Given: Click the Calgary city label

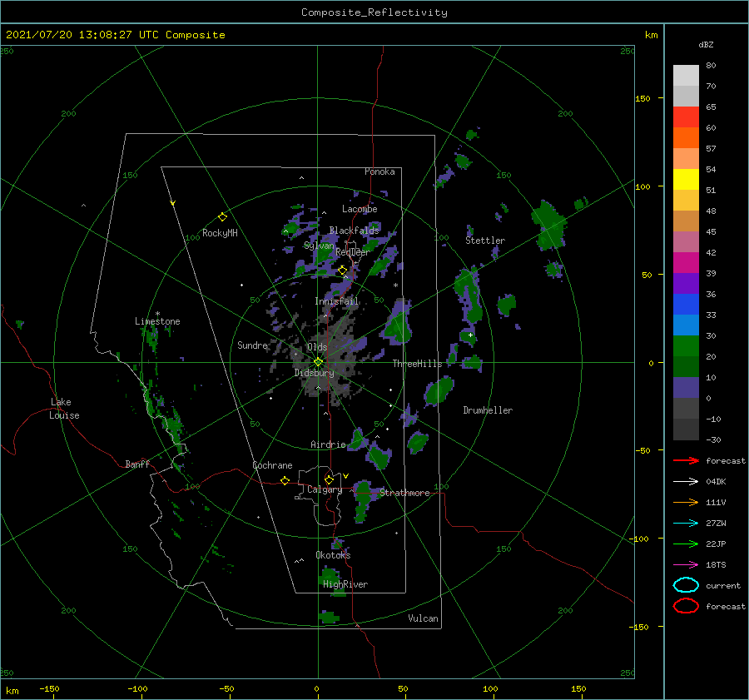Looking at the screenshot, I should (325, 489).
